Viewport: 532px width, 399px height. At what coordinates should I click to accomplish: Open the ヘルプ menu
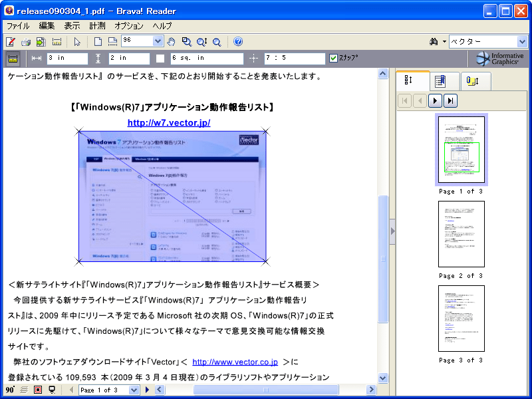[x=162, y=26]
